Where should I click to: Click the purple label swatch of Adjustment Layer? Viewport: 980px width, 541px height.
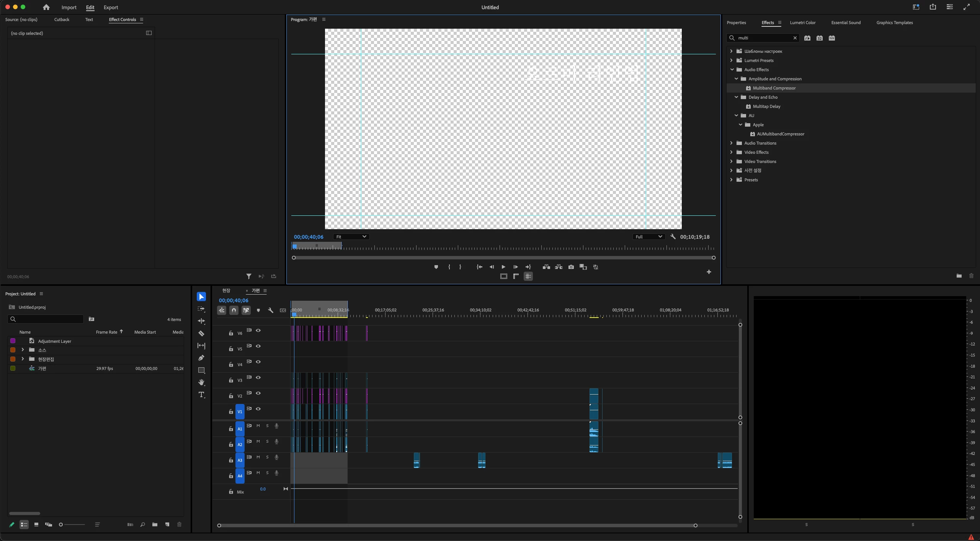pos(13,341)
